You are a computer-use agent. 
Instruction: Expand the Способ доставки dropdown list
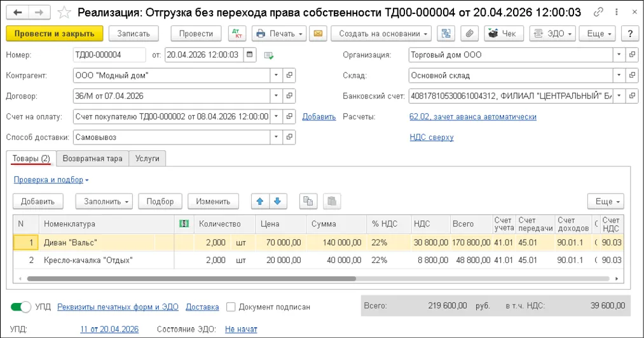point(277,137)
